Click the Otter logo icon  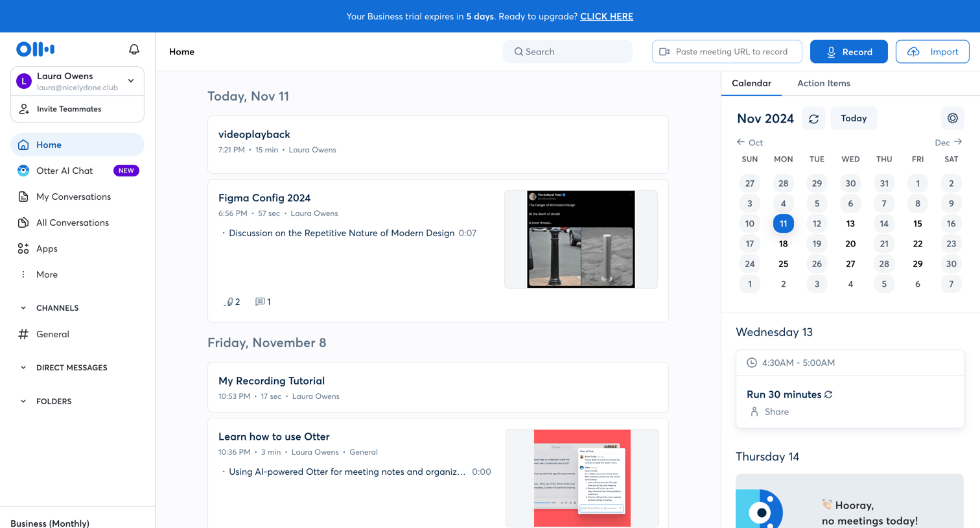tap(36, 49)
